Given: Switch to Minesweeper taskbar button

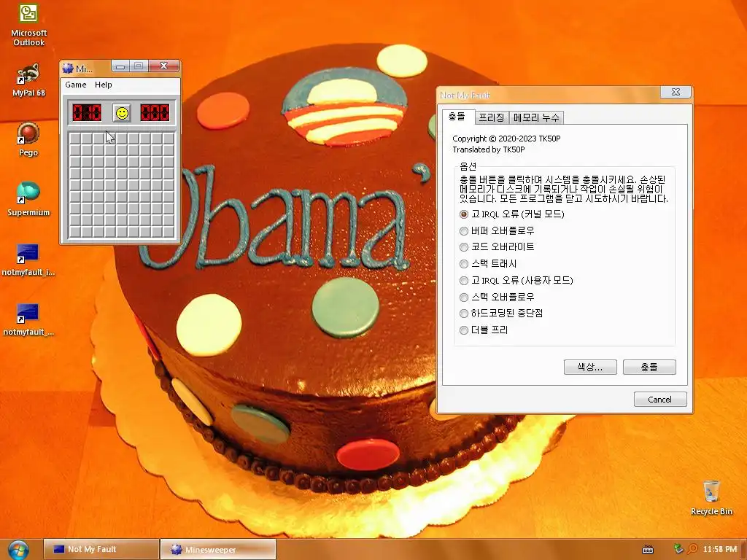Looking at the screenshot, I should coord(217,550).
